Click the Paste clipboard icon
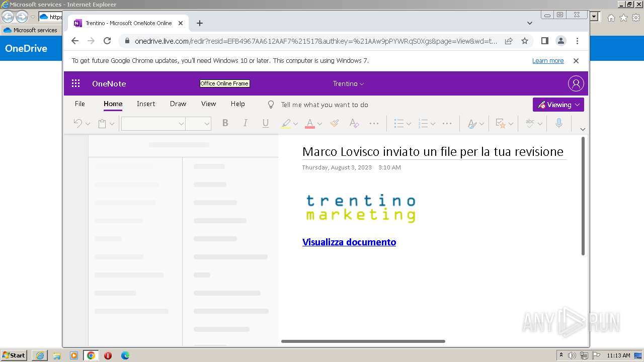 (102, 123)
